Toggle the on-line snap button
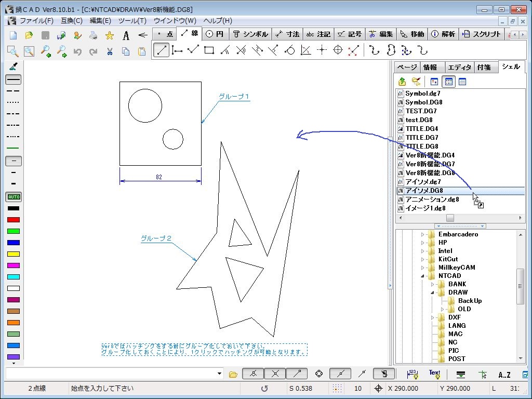Image resolution: width=532 pixels, height=399 pixels. point(340,374)
